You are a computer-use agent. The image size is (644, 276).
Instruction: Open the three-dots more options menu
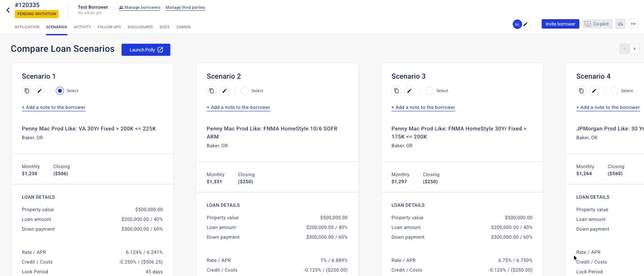633,24
